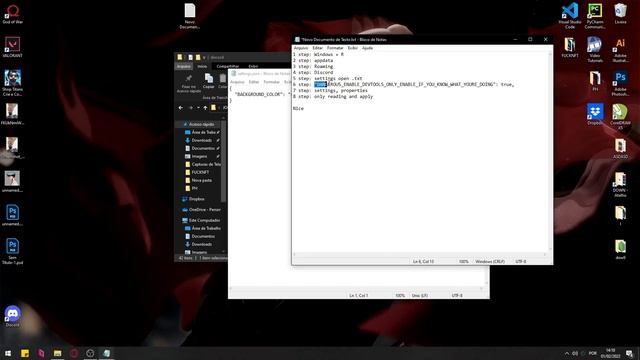This screenshot has height=360, width=640.
Task: Open the Lixeira recycle bin icon
Action: 620,14
